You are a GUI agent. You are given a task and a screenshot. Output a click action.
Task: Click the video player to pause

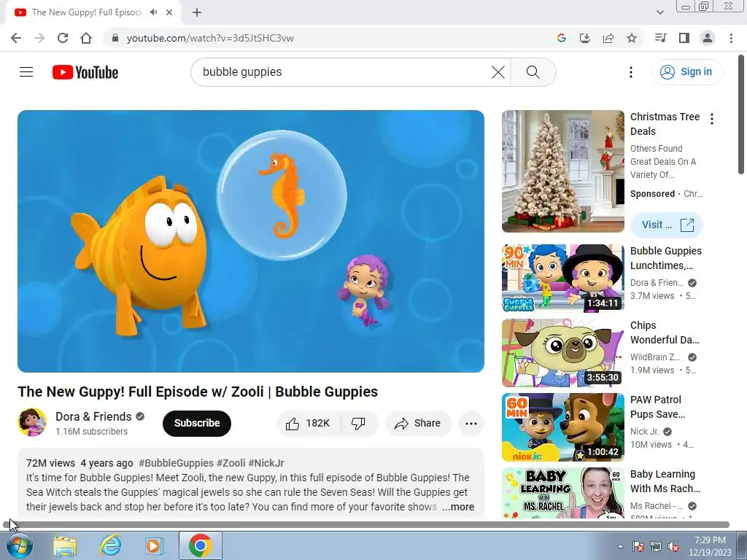pos(251,241)
